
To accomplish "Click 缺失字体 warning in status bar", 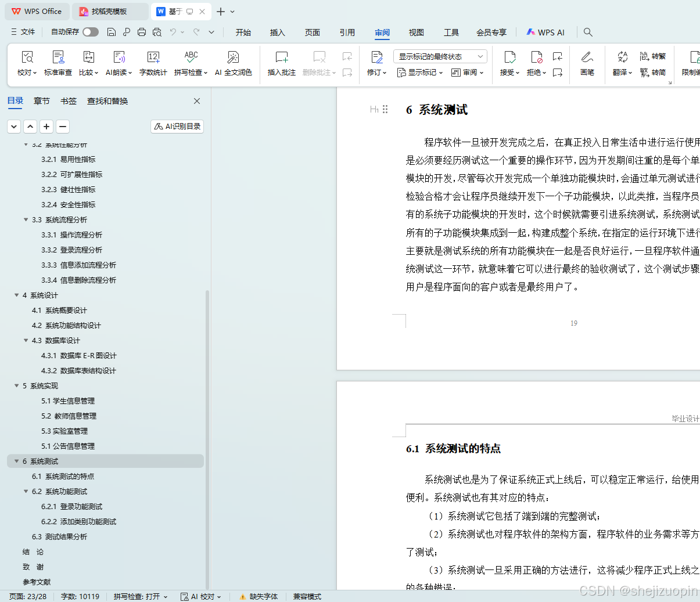I will click(x=259, y=596).
